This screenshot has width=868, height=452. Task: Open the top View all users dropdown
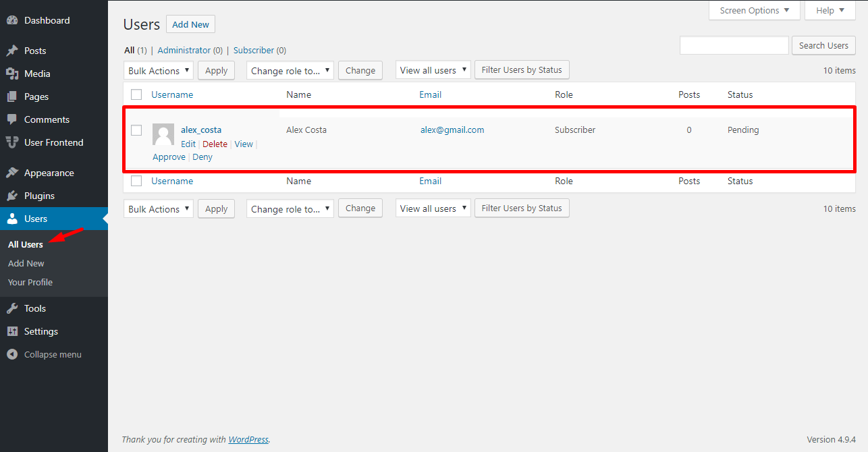pos(433,70)
